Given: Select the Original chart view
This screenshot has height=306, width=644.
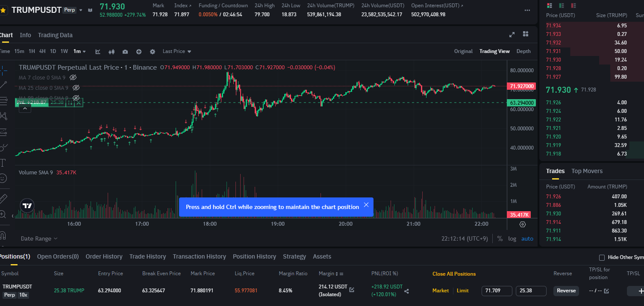Looking at the screenshot, I should pos(463,51).
